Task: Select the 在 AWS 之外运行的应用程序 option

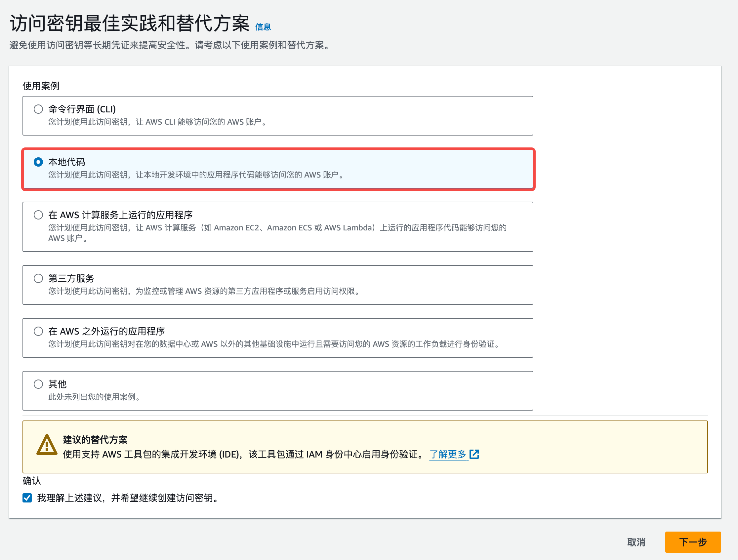Action: pyautogui.click(x=38, y=331)
